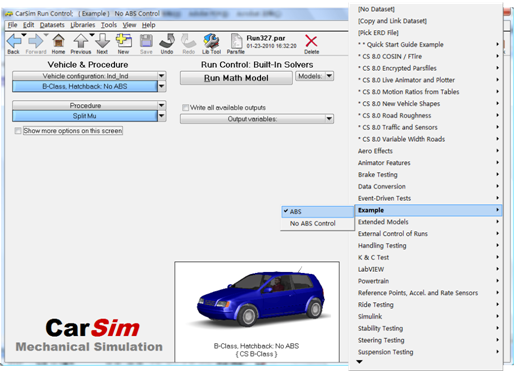This screenshot has width=518, height=372.
Task: Enable Write all available outputs checkbox
Action: click(x=185, y=108)
